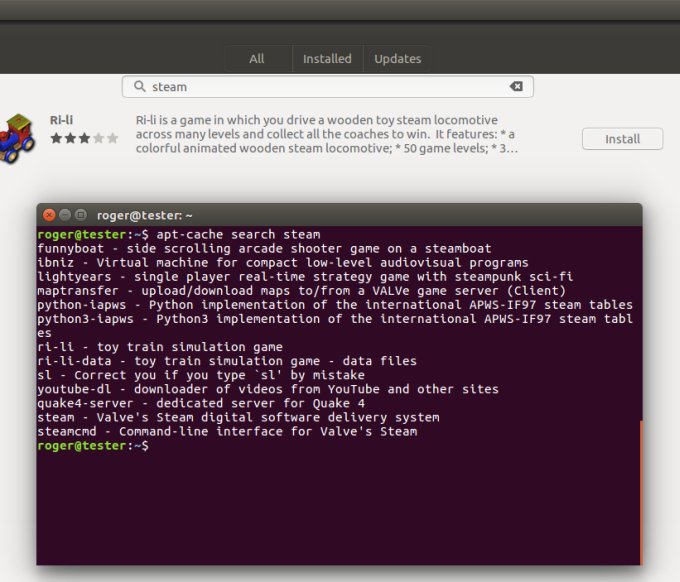Click the terminal scrollbar
680x582 pixels.
pos(641,492)
